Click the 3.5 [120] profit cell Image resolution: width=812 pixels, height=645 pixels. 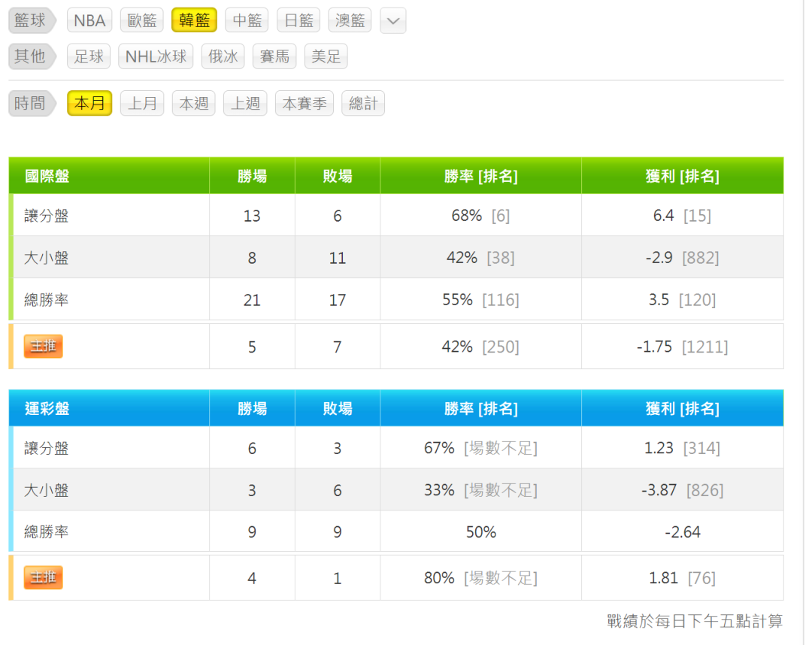click(x=683, y=300)
